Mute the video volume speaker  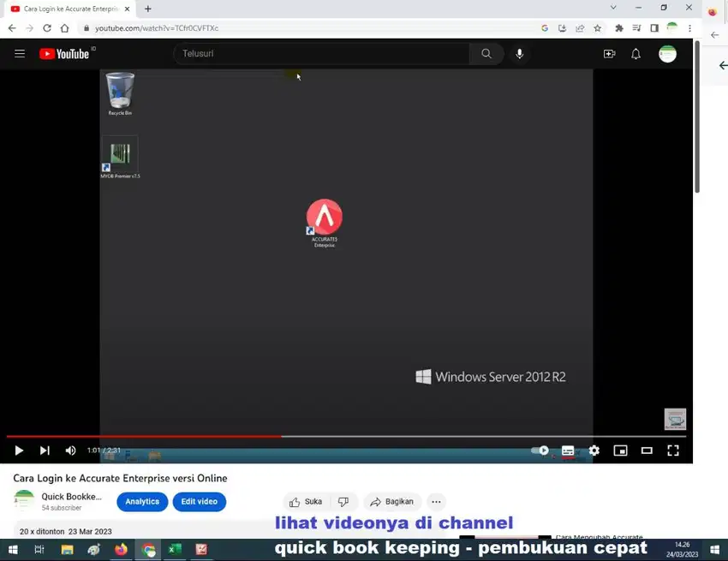70,451
